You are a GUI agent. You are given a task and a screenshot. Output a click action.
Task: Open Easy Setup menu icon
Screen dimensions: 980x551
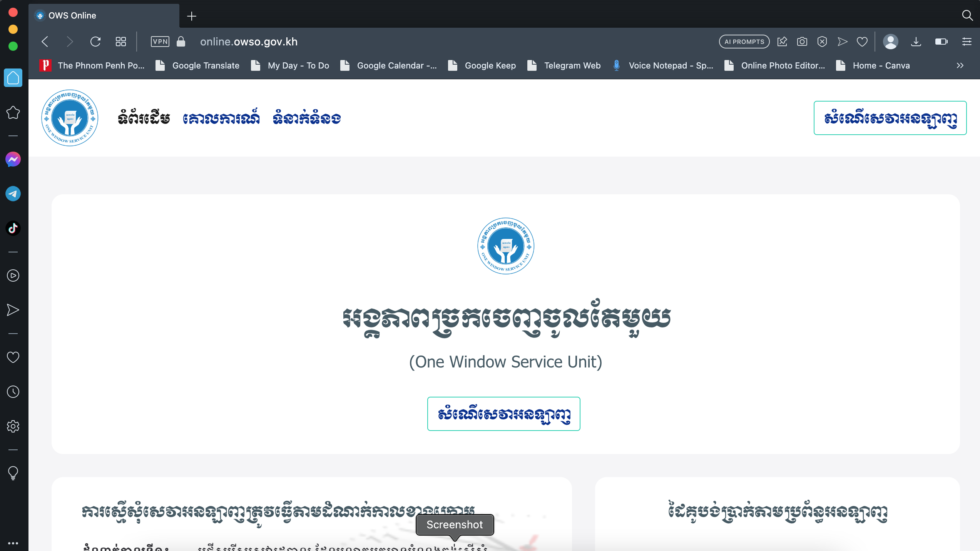coord(967,42)
